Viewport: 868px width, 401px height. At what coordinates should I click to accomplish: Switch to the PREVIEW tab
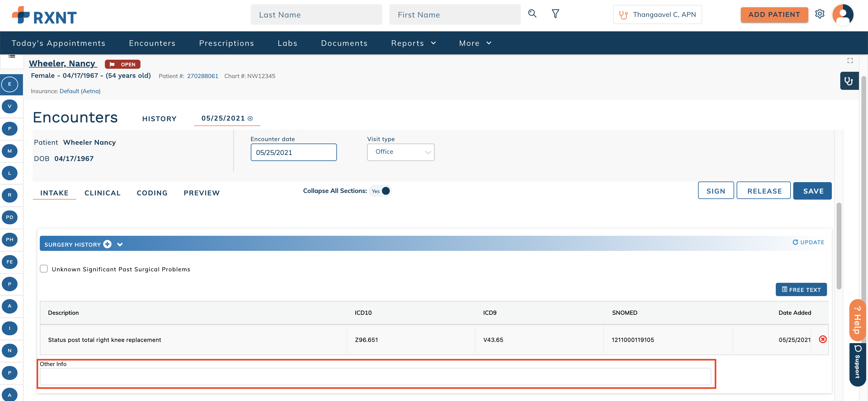(x=202, y=193)
